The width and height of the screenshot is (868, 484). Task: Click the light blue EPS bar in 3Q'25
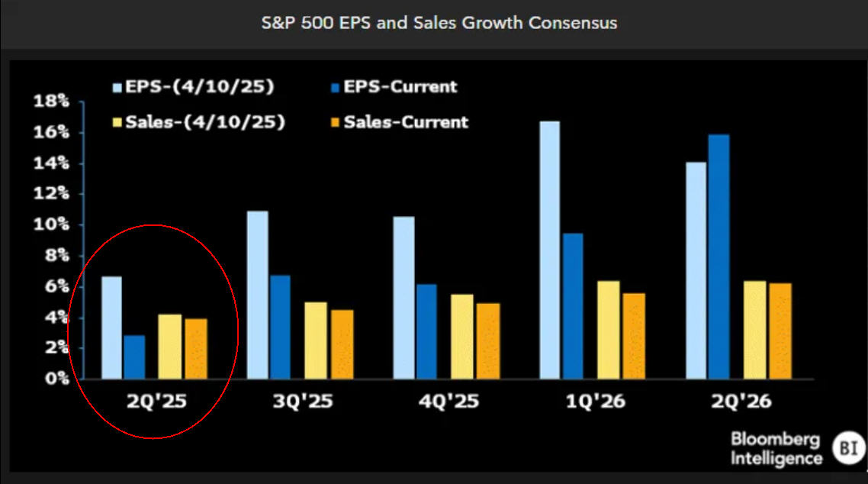point(257,295)
